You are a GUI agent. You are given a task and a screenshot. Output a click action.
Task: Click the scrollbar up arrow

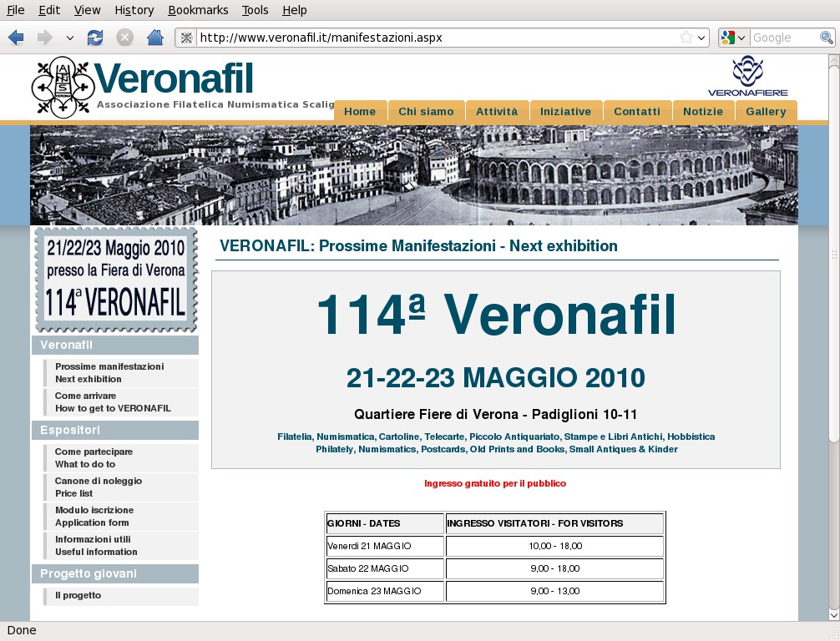[833, 60]
